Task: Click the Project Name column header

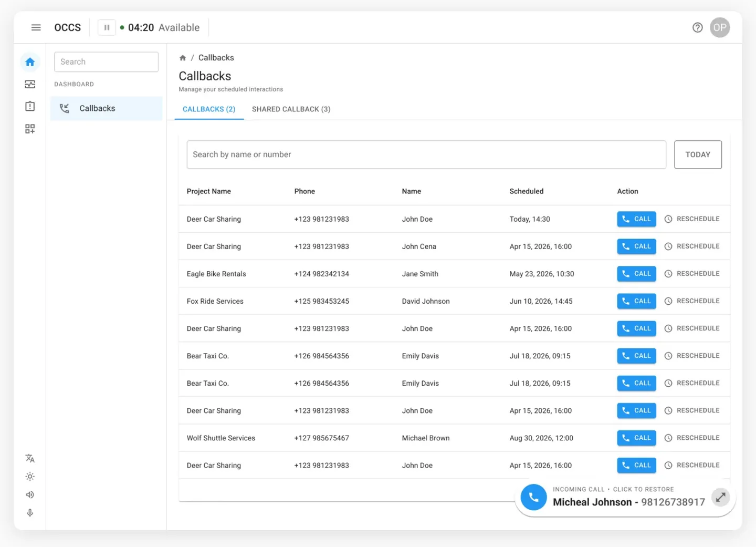Action: [209, 191]
